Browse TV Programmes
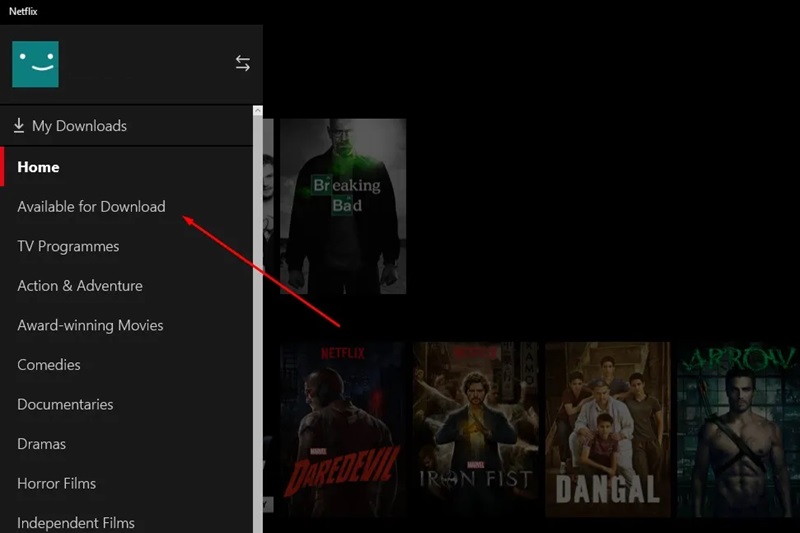Viewport: 800px width, 533px height. pyautogui.click(x=127, y=246)
